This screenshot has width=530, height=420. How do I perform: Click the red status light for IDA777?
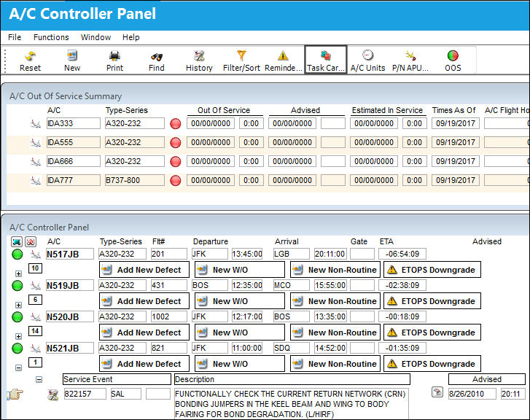[176, 181]
